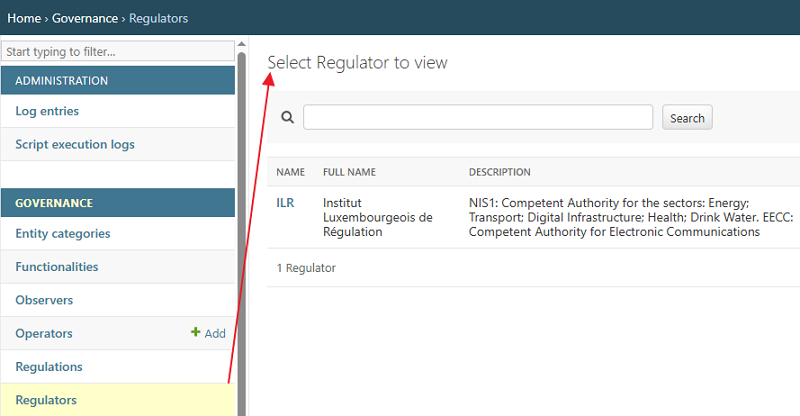Open the ILR regulator link
This screenshot has height=416, width=800.
285,203
